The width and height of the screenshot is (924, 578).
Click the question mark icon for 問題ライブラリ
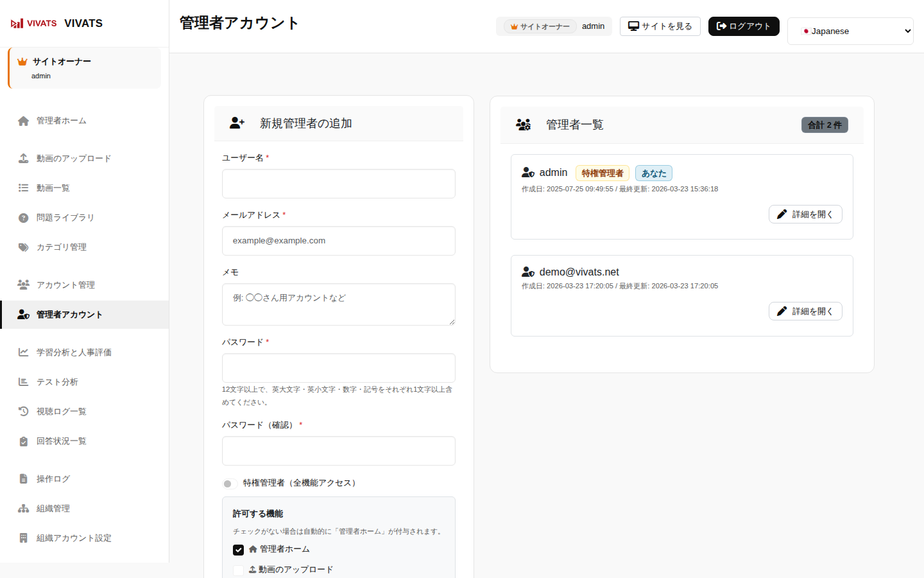24,218
